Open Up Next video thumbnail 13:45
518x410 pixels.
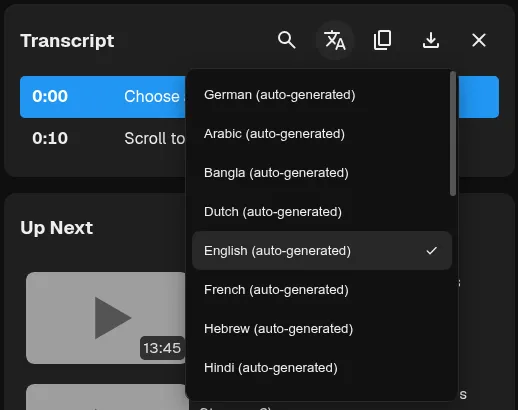(106, 318)
